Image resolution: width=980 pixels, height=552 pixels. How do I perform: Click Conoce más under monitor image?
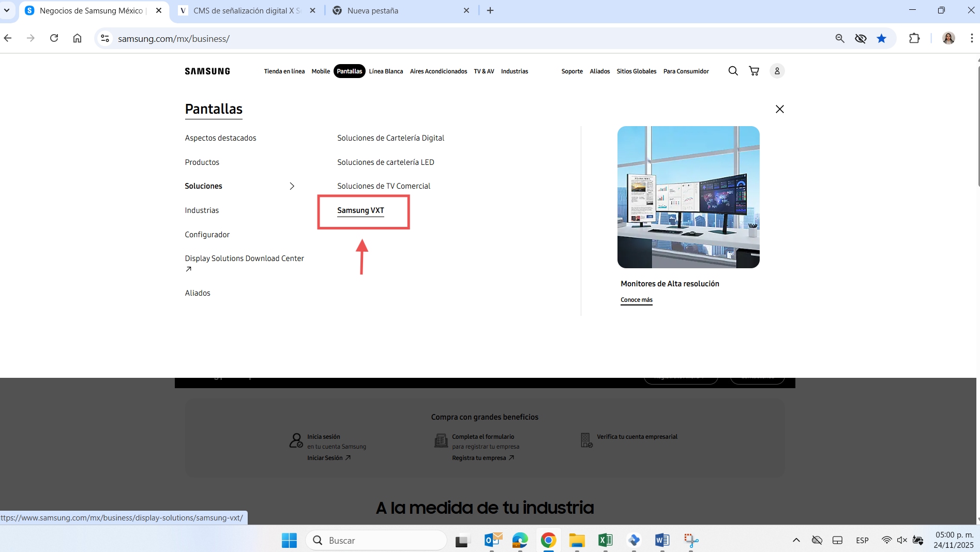(636, 300)
